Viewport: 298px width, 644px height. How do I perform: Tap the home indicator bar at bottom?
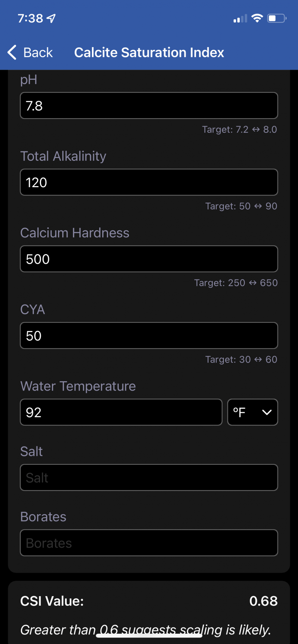click(149, 636)
